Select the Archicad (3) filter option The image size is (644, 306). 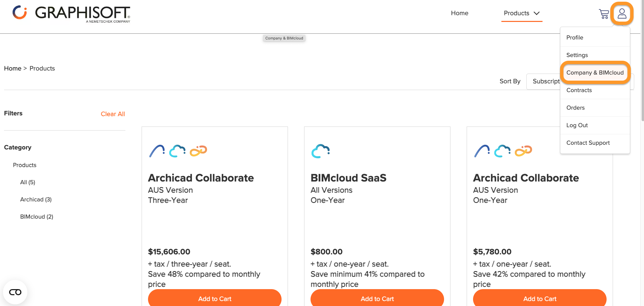(36, 199)
